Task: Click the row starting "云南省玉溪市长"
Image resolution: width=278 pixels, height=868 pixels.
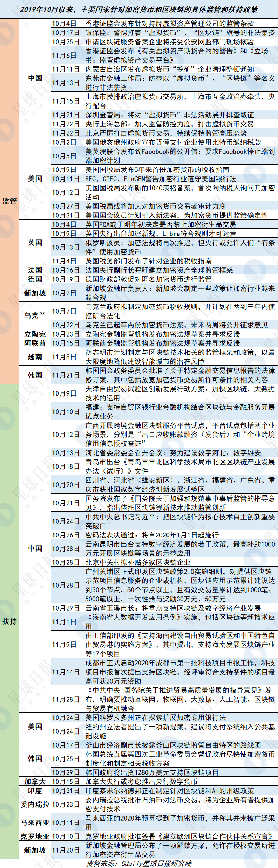Action: click(x=181, y=608)
